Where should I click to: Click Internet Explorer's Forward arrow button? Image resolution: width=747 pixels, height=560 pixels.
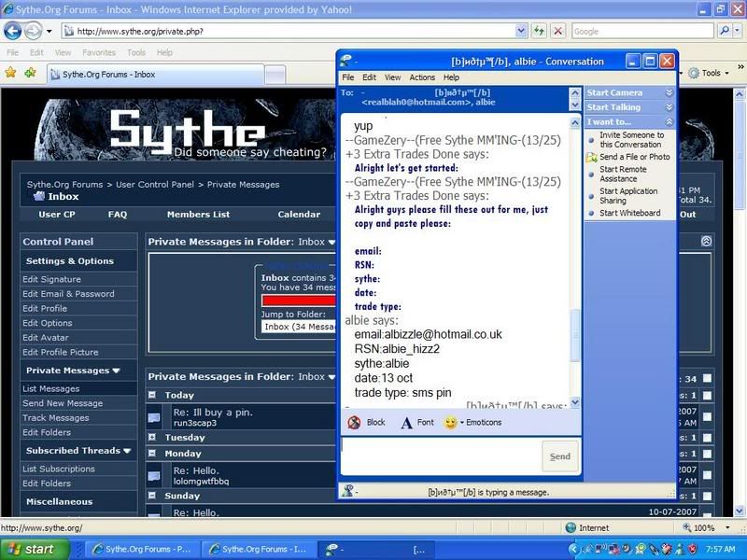[33, 32]
